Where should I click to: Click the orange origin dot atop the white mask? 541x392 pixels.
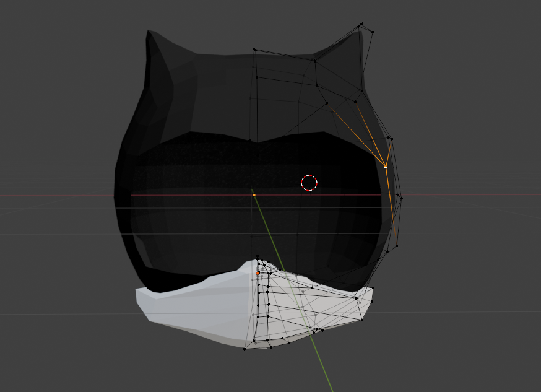click(x=258, y=273)
